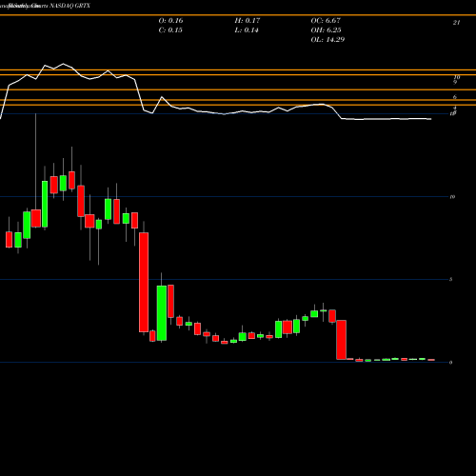This screenshot has height=476, width=476.
Task: Click the low price 'L: 0.14'
Action: (247, 30)
